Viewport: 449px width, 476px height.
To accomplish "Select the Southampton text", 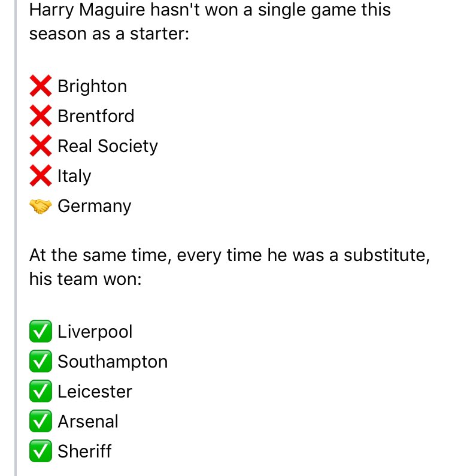I will coord(113,362).
